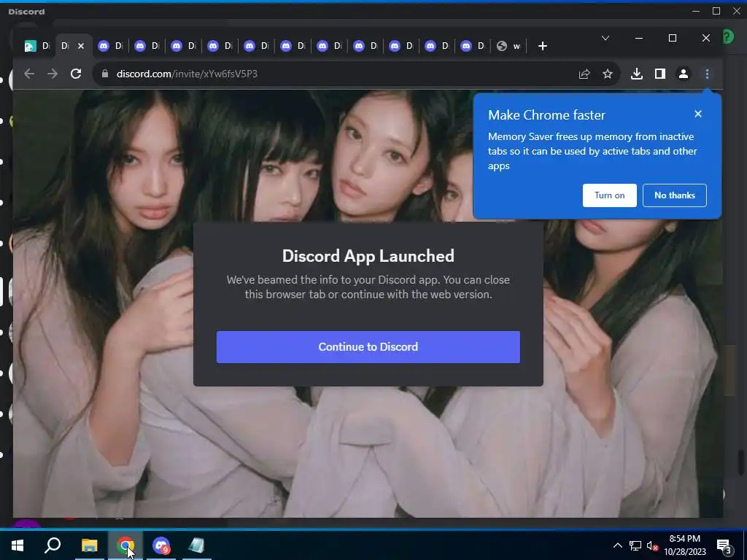Open the Chrome profile menu

click(683, 74)
